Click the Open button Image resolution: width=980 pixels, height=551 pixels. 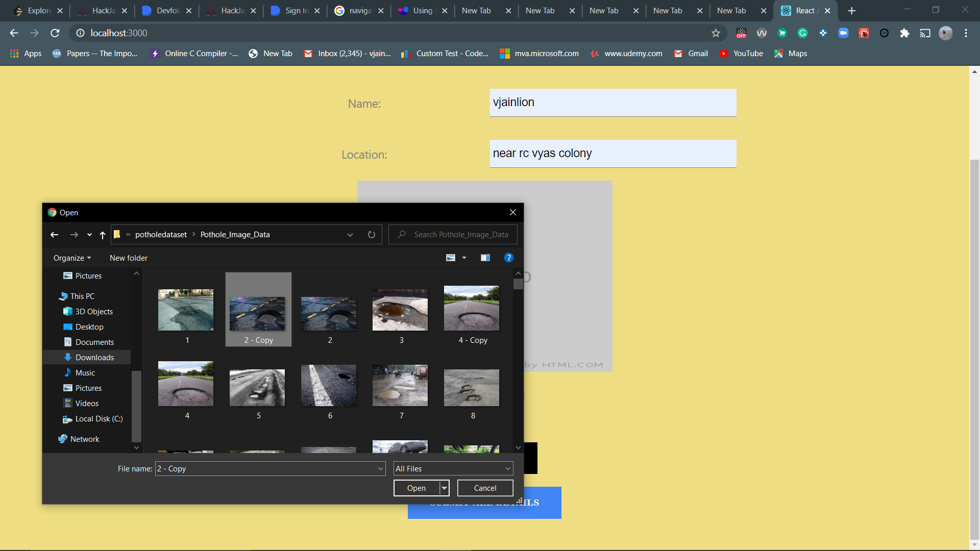[416, 488]
